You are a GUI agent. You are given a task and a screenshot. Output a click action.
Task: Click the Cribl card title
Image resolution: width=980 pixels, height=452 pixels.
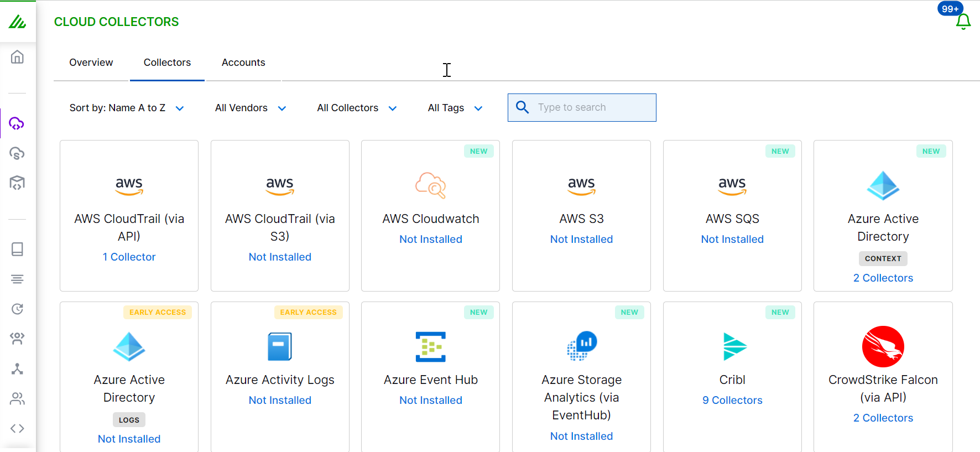(732, 380)
